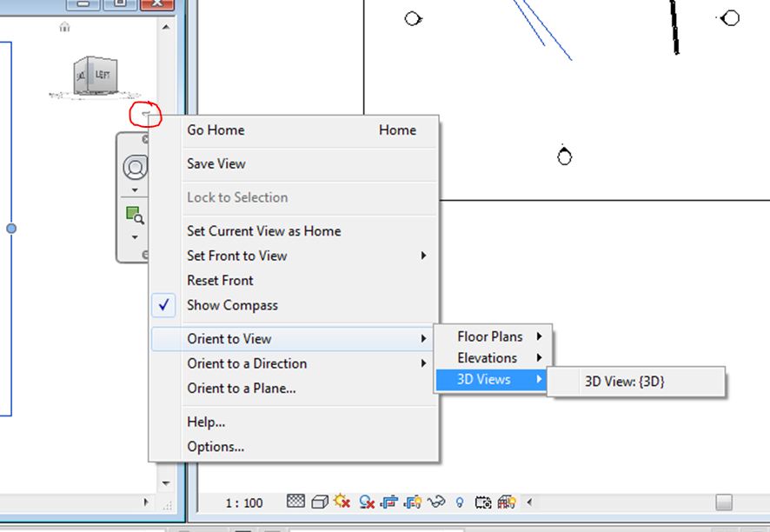Click Set Current View as Home

[294, 231]
